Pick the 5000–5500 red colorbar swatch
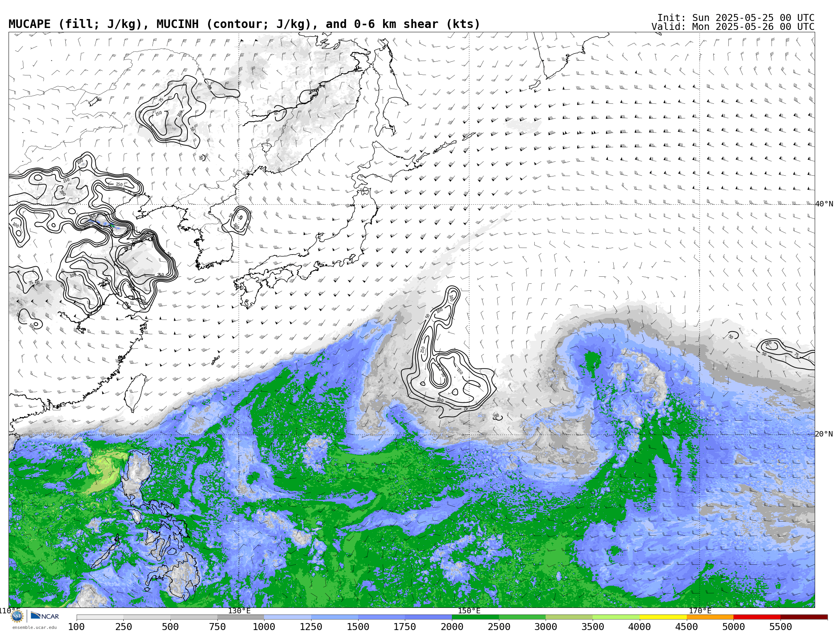This screenshot has height=632, width=840. 757,617
